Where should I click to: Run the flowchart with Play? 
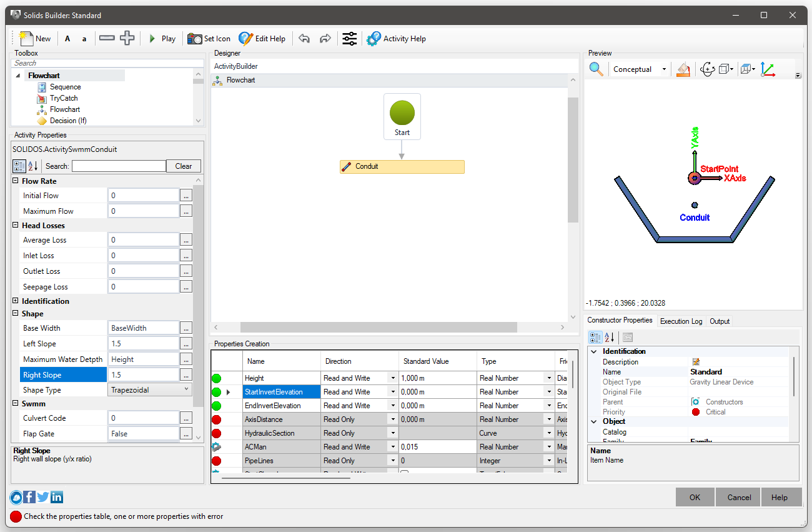coord(162,39)
